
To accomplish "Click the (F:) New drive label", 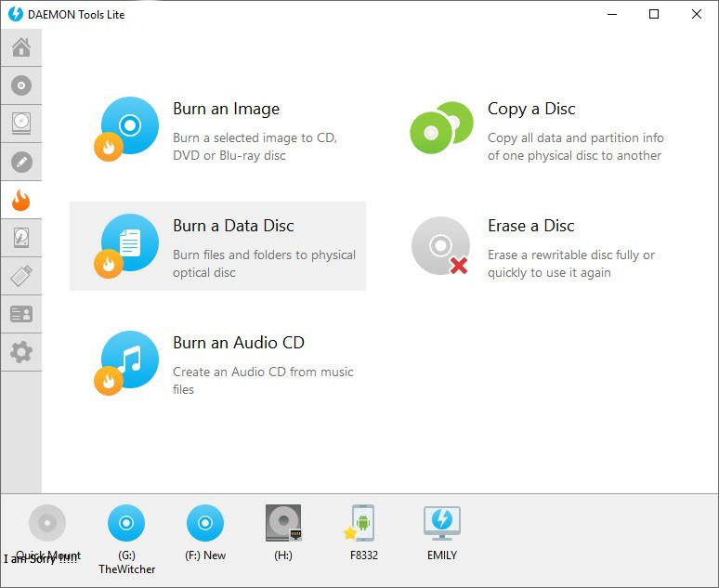I will (205, 555).
